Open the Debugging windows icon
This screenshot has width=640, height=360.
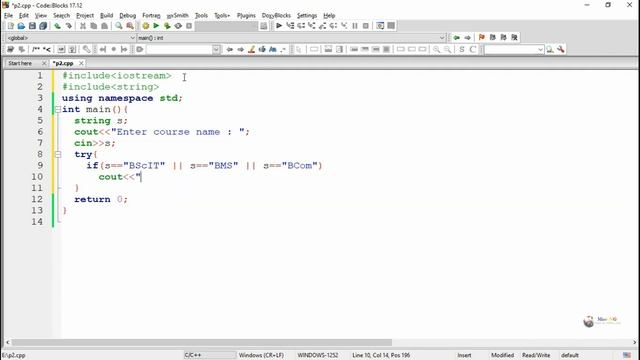[380, 26]
